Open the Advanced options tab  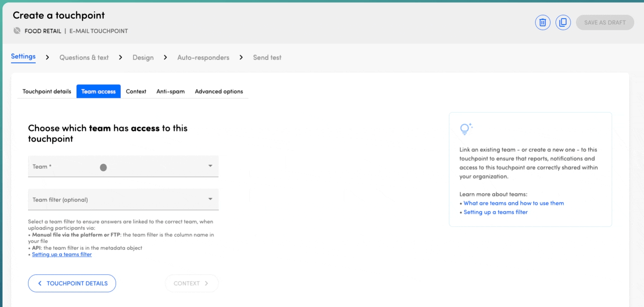tap(219, 91)
